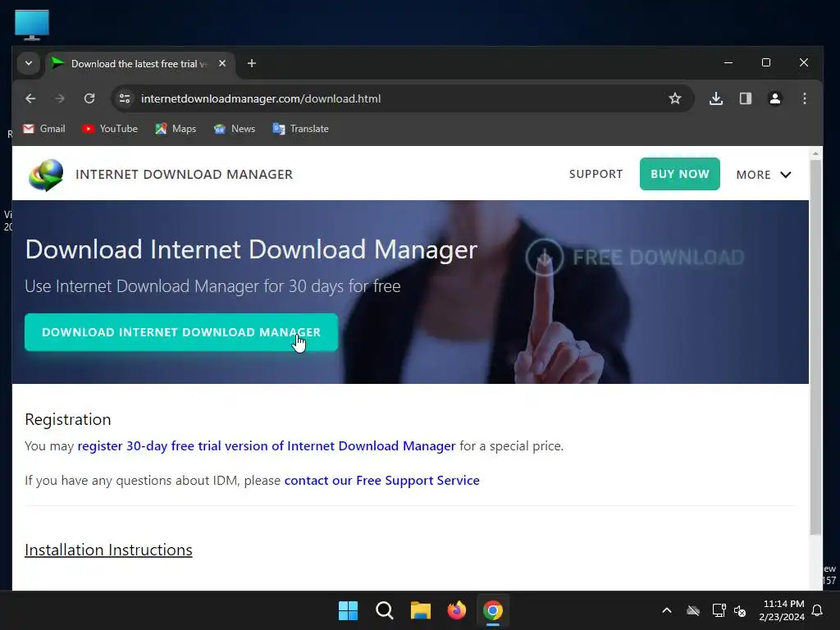This screenshot has width=840, height=630.
Task: Click the Internet Download Manager globe logo
Action: [46, 176]
